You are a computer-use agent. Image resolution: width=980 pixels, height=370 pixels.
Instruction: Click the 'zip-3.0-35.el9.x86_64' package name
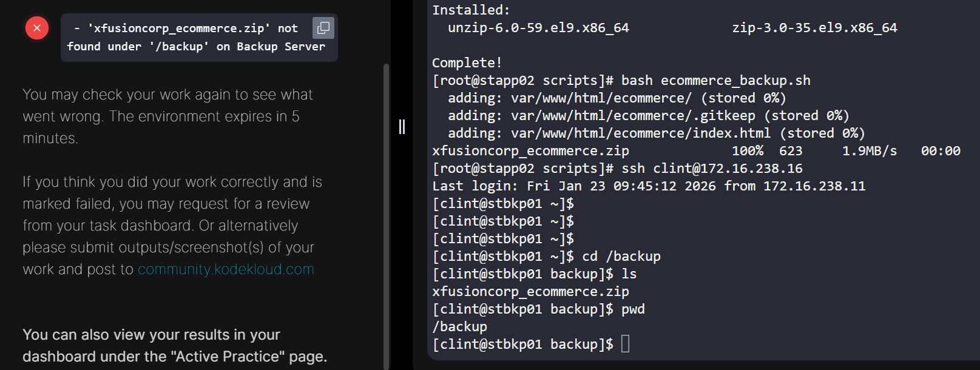point(814,28)
